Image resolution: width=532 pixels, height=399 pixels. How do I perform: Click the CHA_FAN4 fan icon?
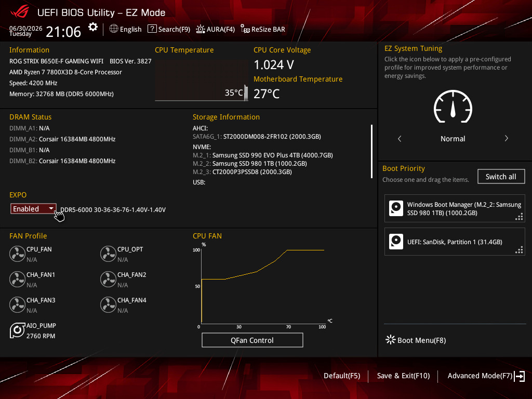pos(108,304)
